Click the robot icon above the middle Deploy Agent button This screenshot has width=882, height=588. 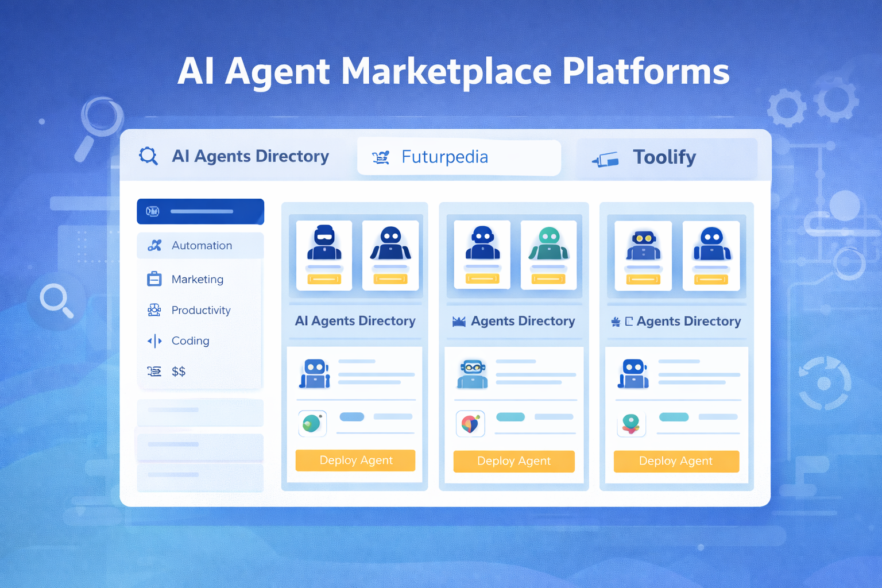point(472,373)
